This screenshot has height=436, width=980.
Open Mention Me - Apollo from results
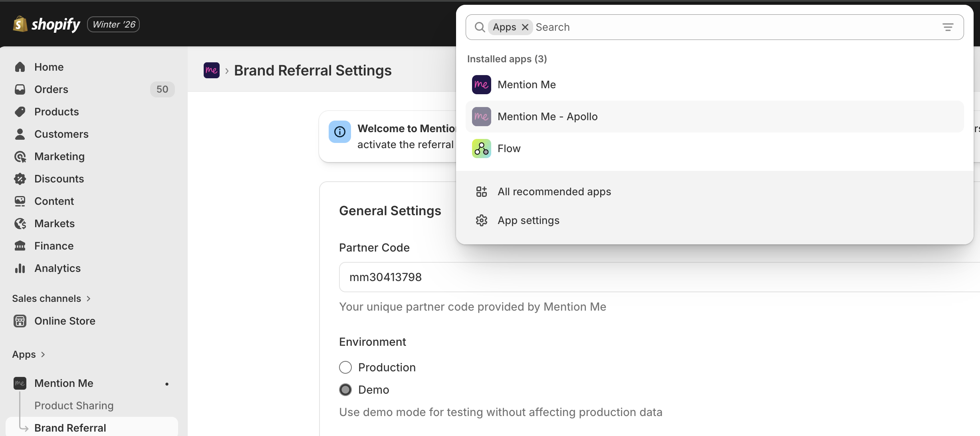coord(547,116)
